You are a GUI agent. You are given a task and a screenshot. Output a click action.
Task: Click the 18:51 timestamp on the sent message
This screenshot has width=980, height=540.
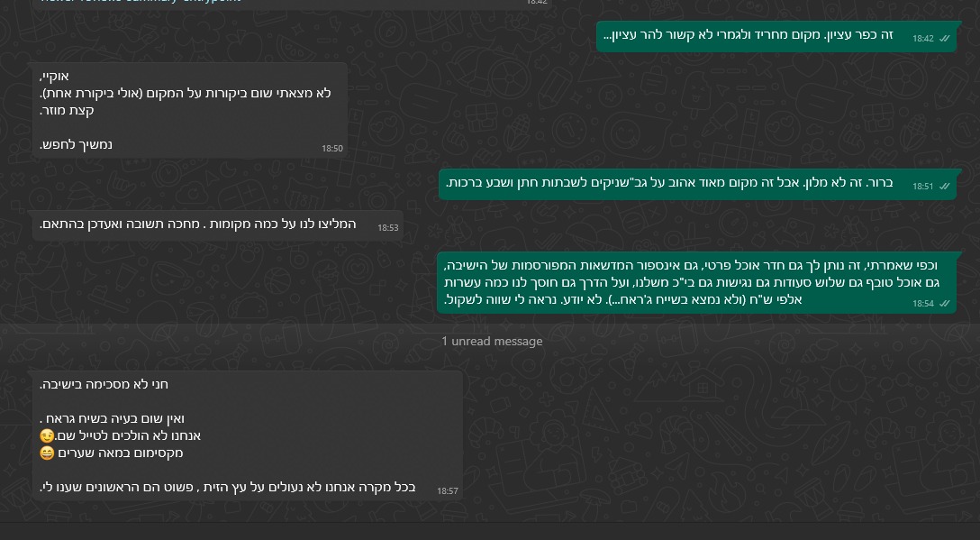pyautogui.click(x=922, y=187)
